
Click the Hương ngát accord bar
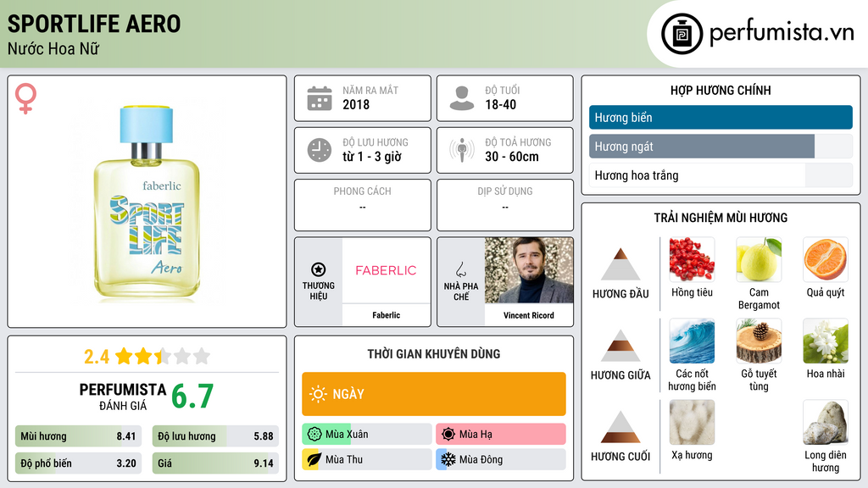point(721,146)
